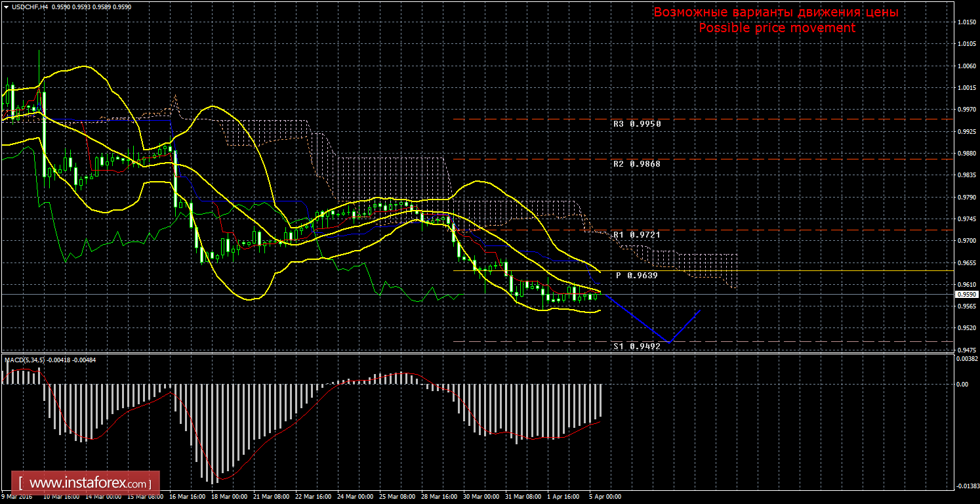Select the '18 Mar 00:00' time axis label
Viewport: 980px width, 504px height.
[x=230, y=497]
